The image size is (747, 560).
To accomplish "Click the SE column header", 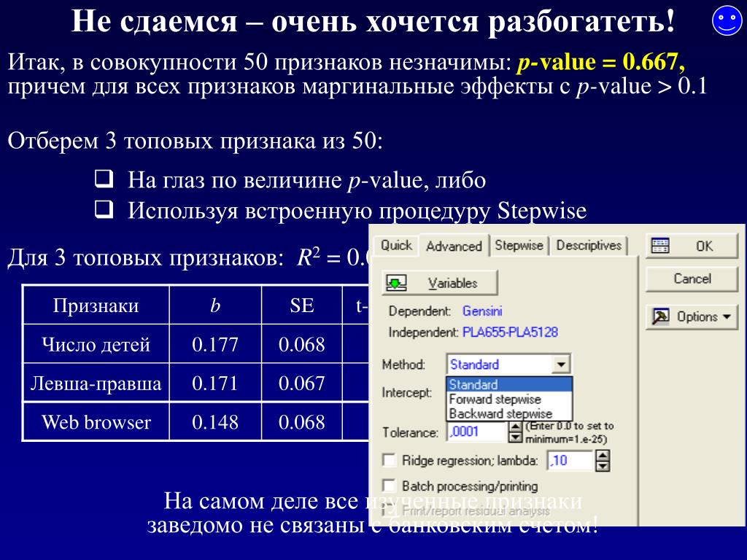I will (301, 306).
